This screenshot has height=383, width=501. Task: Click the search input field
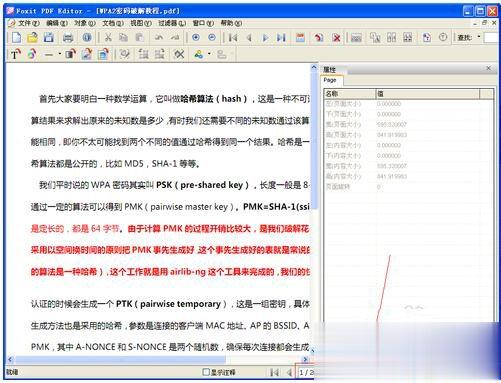click(491, 38)
